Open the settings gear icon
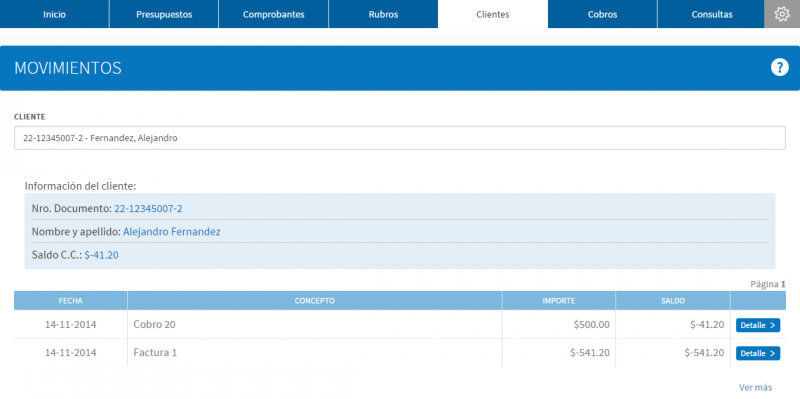 (x=782, y=14)
